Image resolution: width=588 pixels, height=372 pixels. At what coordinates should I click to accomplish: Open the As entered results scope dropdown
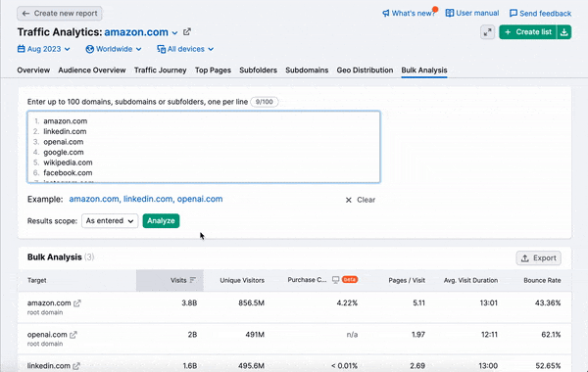pos(110,221)
